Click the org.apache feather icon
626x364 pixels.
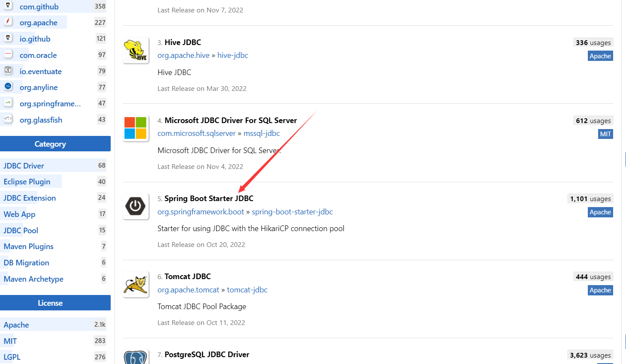click(x=8, y=21)
